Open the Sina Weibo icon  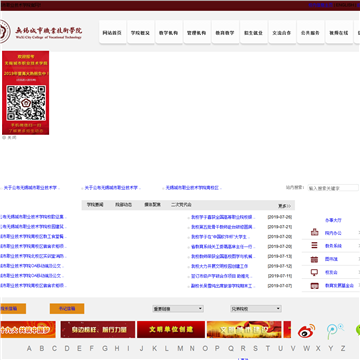point(306,330)
